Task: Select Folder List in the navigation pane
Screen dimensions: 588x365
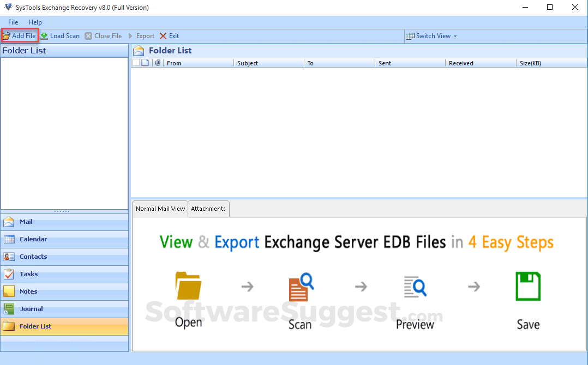Action: 64,326
